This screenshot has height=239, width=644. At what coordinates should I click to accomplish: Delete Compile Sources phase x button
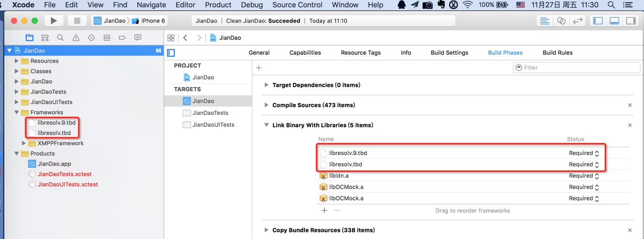coord(630,105)
